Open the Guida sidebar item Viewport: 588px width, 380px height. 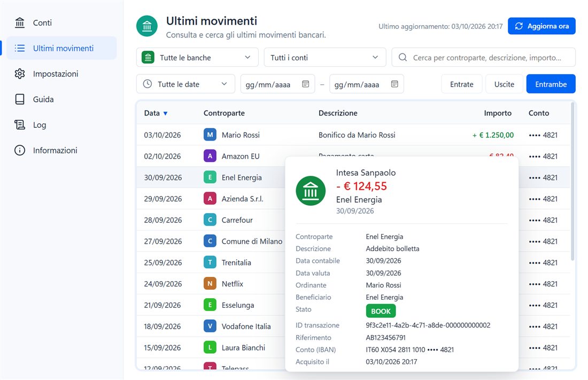click(x=61, y=99)
